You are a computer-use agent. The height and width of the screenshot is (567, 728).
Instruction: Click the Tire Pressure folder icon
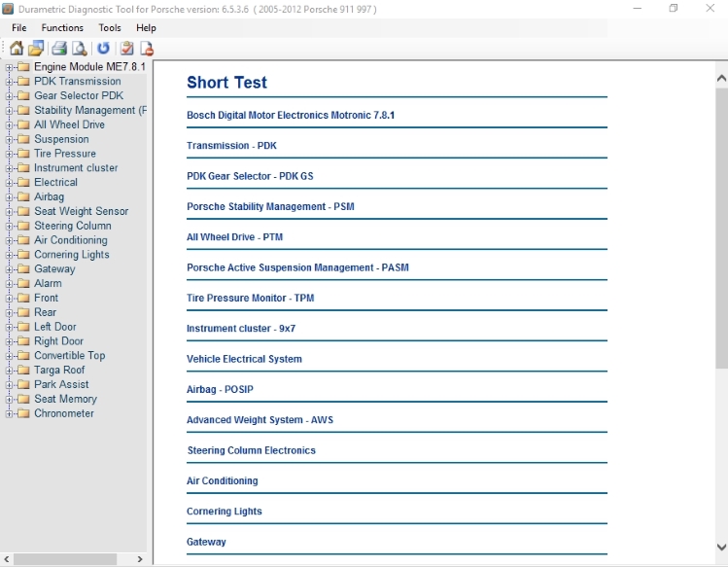click(23, 154)
